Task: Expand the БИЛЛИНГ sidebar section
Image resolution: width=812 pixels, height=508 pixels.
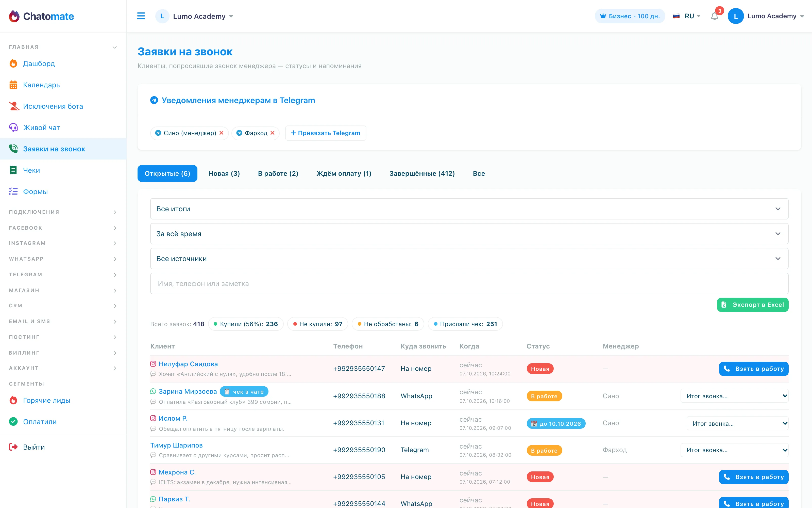Action: [63, 353]
